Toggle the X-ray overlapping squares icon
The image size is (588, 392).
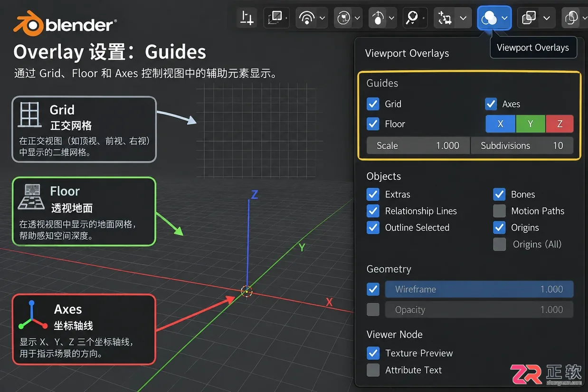coord(528,18)
